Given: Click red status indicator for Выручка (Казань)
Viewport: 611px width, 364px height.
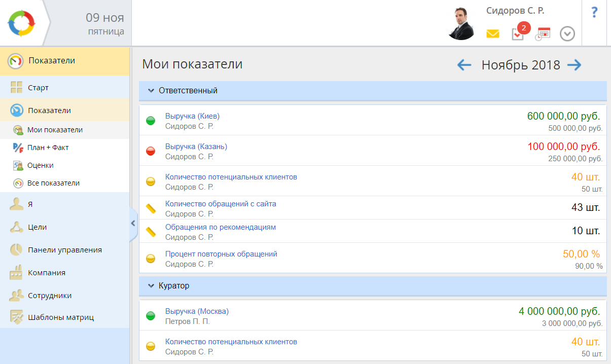Looking at the screenshot, I should 151,151.
